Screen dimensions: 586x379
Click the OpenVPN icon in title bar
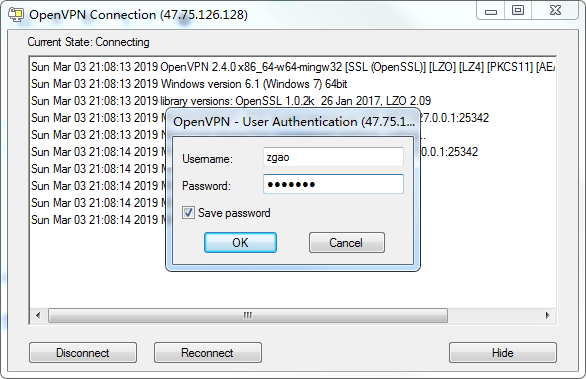pos(16,15)
